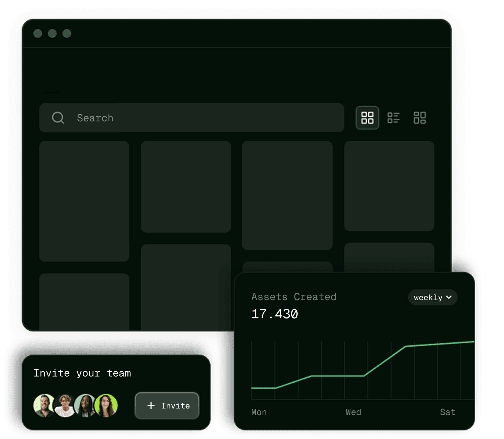Open the top-right asset card
This screenshot has height=439, width=504.
coord(389,186)
